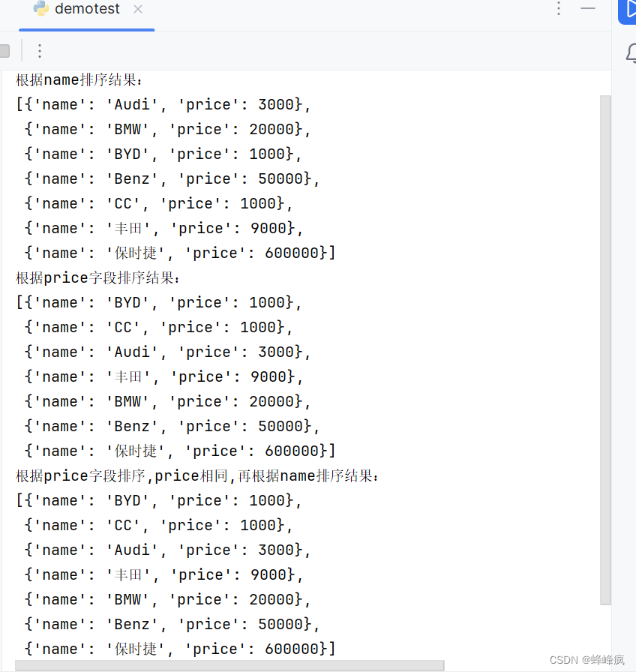Close the demotest tab
Viewport: 636px width, 672px height.
[137, 10]
